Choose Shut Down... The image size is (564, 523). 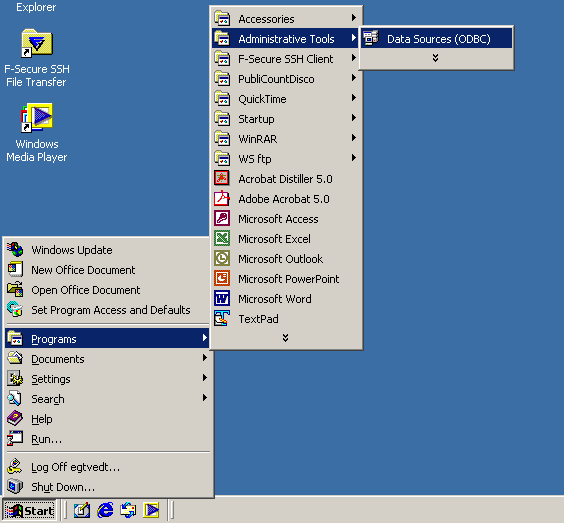(107, 486)
